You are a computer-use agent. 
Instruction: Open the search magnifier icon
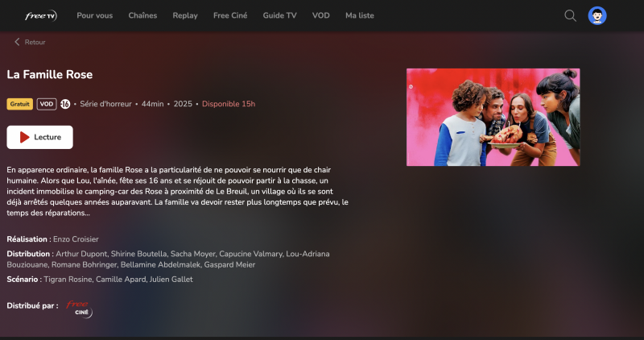[570, 15]
